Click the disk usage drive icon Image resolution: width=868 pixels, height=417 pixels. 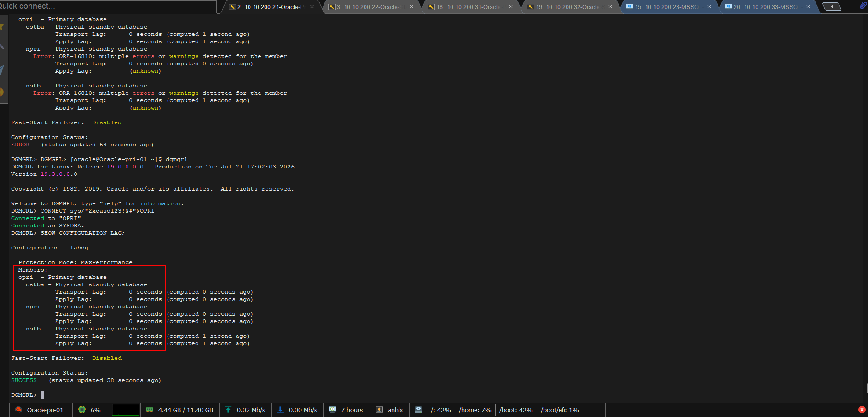pos(418,410)
